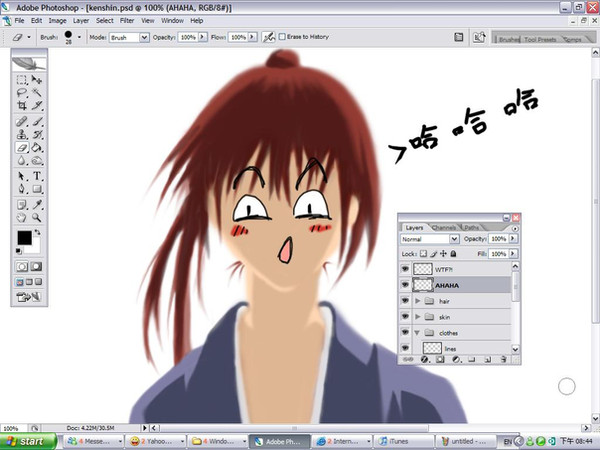Open iTunes from the taskbar

coord(404,441)
